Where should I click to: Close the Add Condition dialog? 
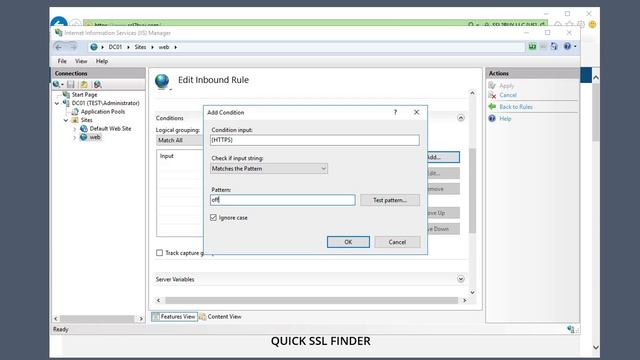[x=416, y=112]
